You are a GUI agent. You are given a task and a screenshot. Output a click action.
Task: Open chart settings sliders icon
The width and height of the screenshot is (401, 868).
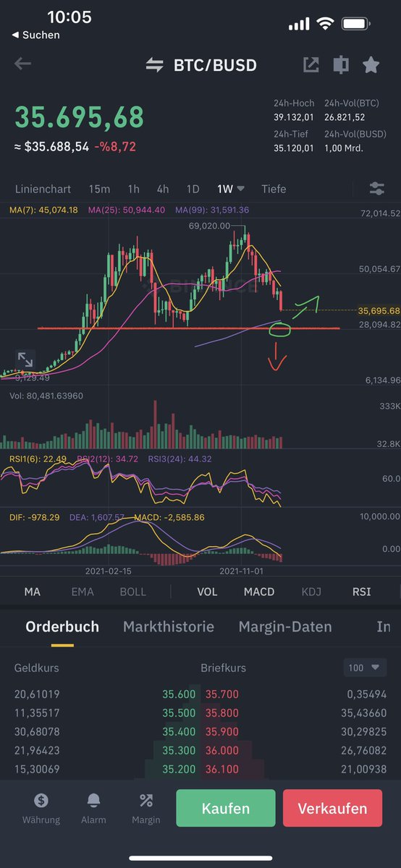point(376,189)
